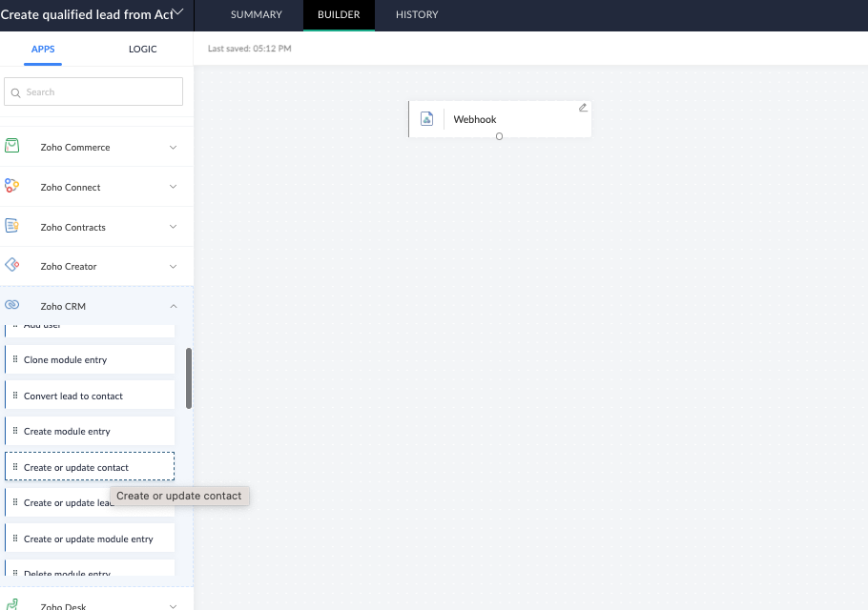Expand the Zoho Desk section
The width and height of the screenshot is (868, 610).
coord(174,606)
